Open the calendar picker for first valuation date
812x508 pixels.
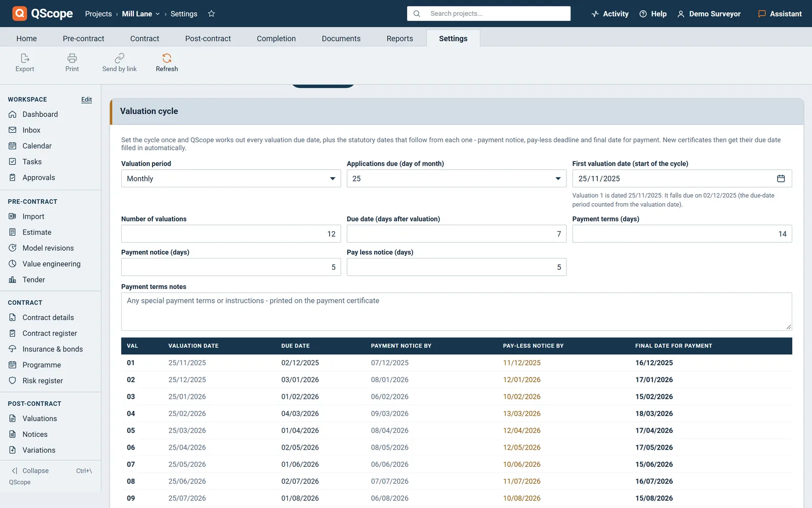coord(781,178)
